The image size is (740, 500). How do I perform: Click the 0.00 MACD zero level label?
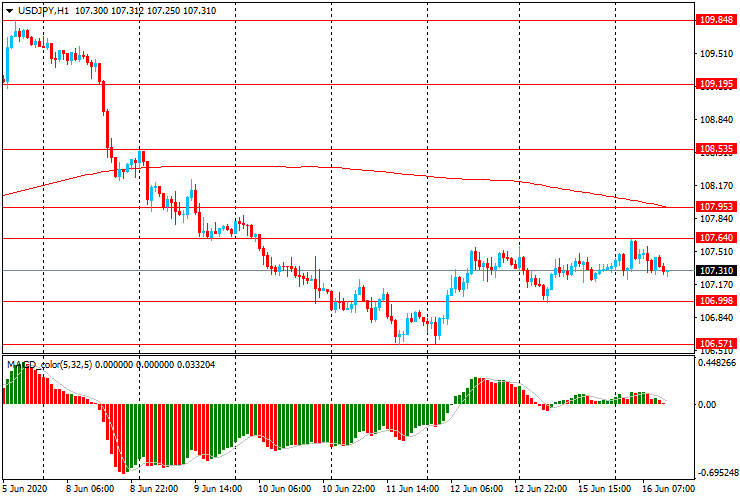click(x=707, y=405)
